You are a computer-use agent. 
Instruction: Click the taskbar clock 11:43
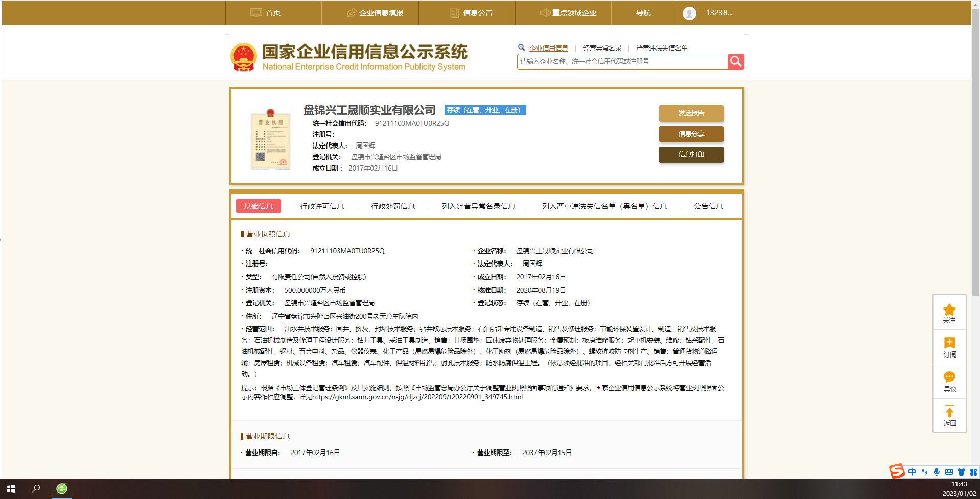(959, 484)
